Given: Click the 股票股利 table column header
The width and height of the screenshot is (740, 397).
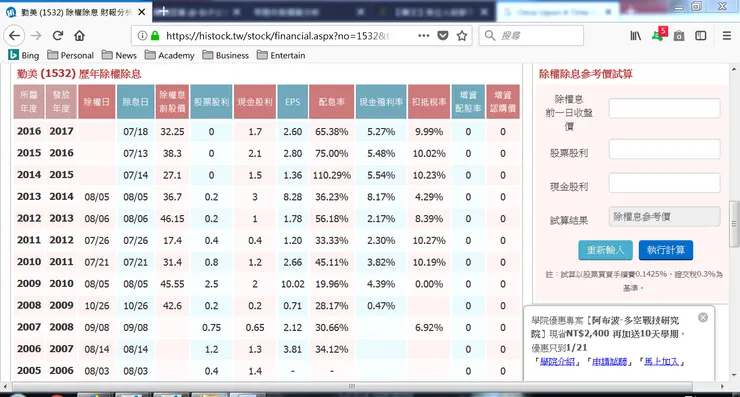Looking at the screenshot, I should point(211,101).
